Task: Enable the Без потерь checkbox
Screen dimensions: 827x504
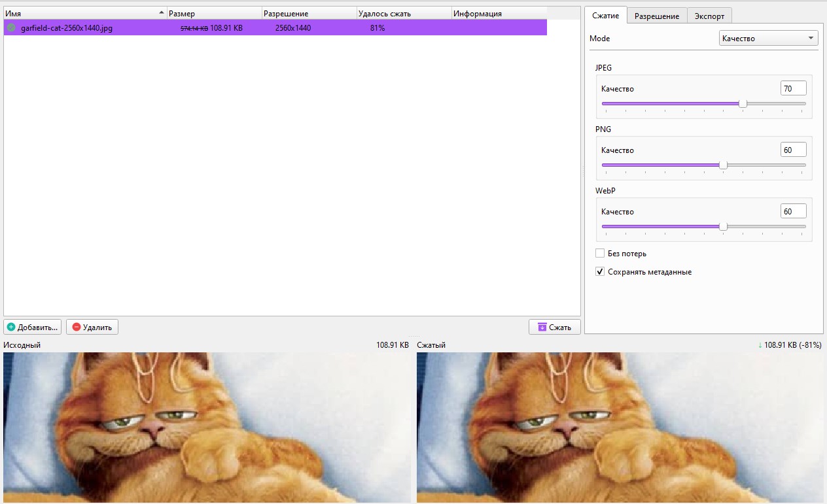Action: pyautogui.click(x=600, y=253)
